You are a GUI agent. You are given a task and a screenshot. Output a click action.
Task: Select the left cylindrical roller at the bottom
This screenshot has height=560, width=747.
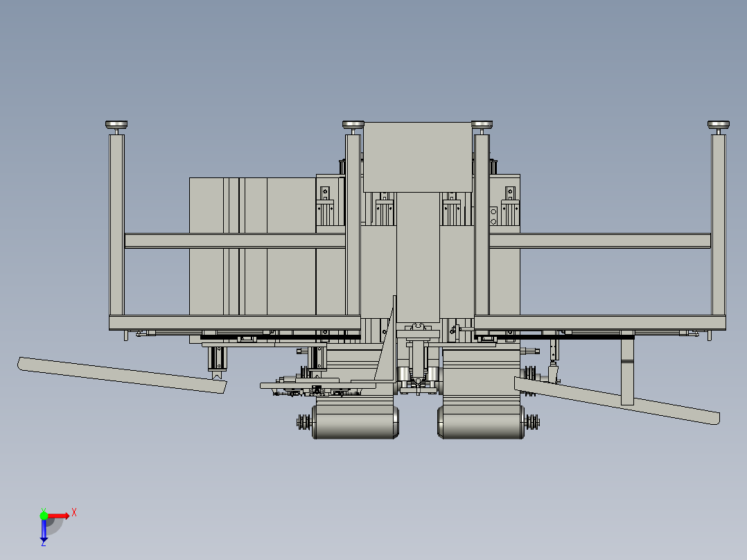pyautogui.click(x=355, y=422)
